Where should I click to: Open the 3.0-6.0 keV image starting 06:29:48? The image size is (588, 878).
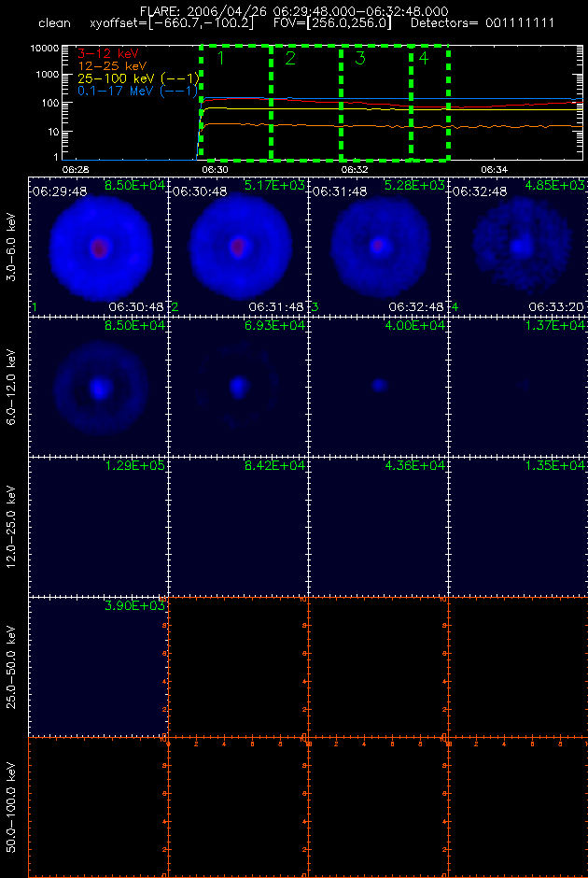98,247
